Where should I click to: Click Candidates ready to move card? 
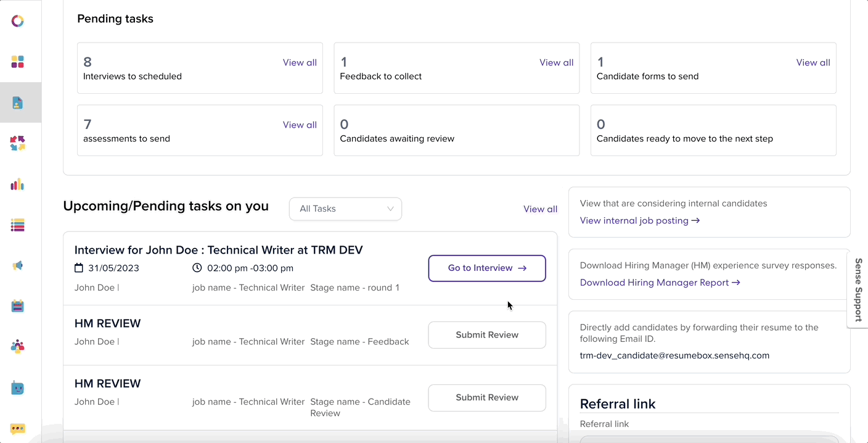(713, 130)
